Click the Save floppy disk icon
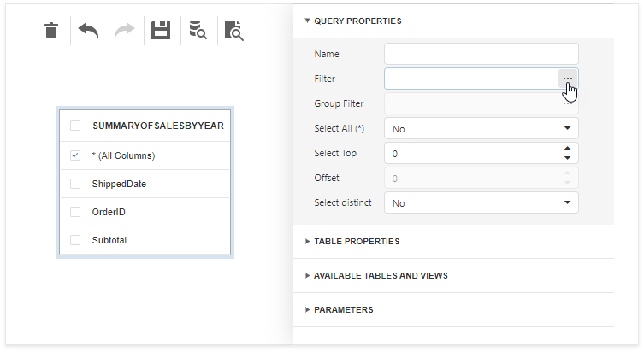This screenshot has height=352, width=644. click(x=161, y=31)
